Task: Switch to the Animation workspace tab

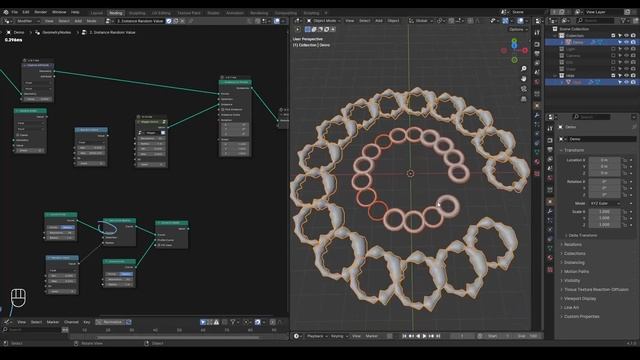Action: coord(235,13)
